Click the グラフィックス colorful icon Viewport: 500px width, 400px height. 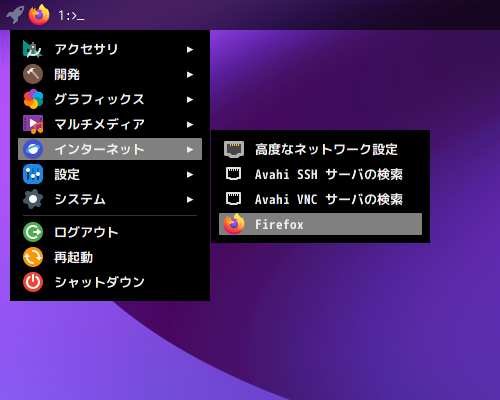[x=33, y=99]
